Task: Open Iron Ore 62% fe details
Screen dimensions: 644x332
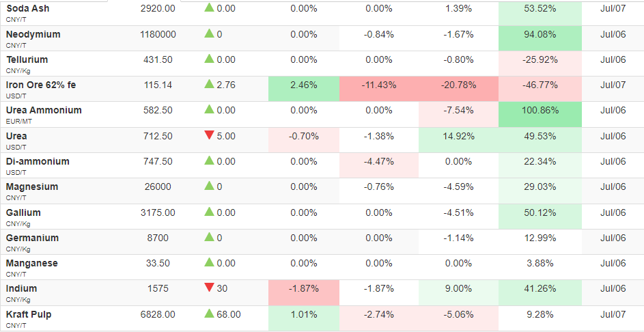Action: pos(41,85)
